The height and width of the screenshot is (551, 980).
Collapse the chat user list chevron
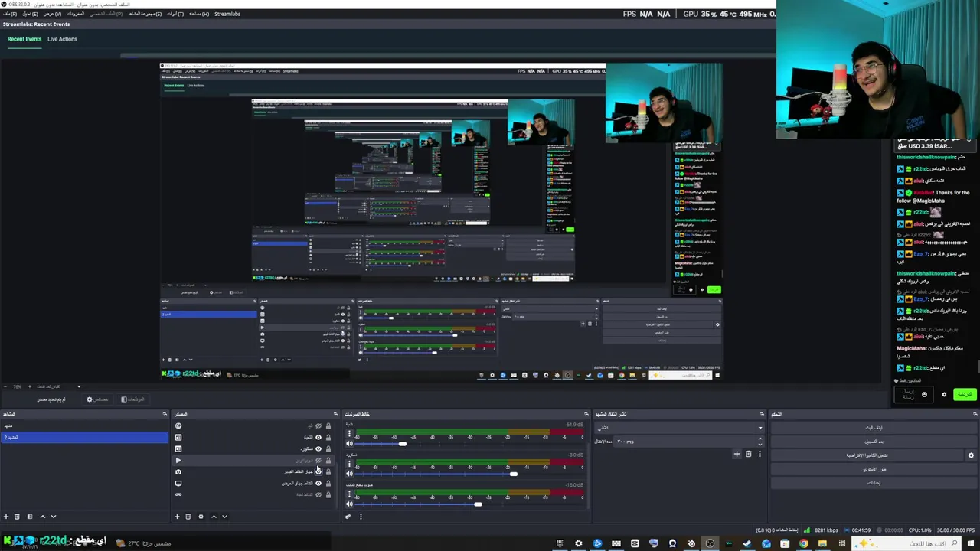(x=969, y=141)
